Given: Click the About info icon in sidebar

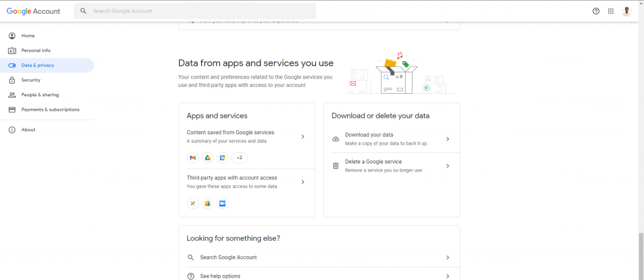Looking at the screenshot, I should (12, 130).
